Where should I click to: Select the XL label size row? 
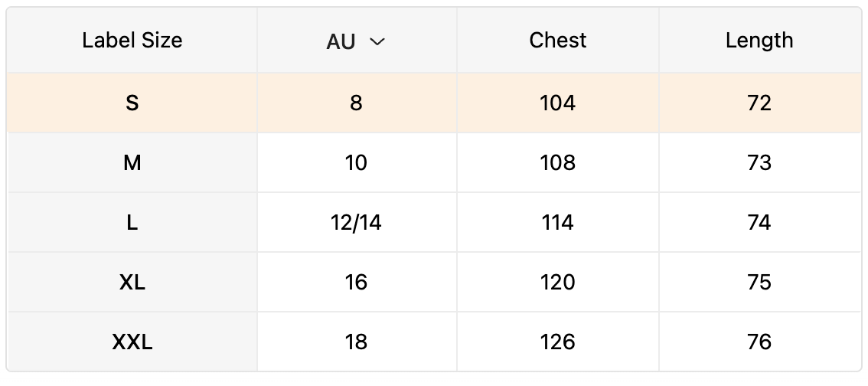pyautogui.click(x=132, y=282)
